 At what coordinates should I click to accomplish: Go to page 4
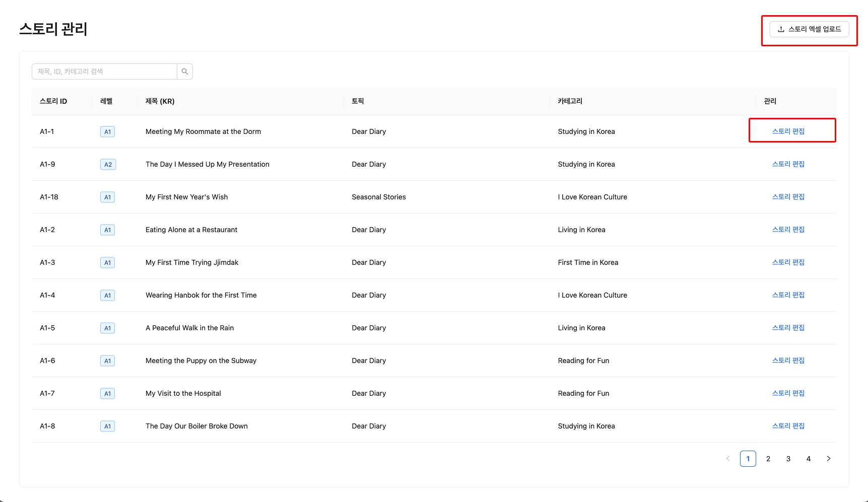point(809,459)
